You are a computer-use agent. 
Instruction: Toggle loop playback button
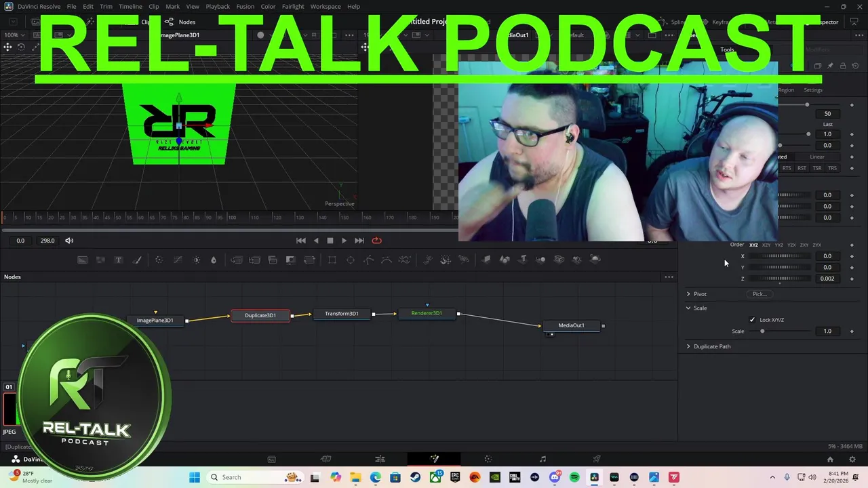pyautogui.click(x=376, y=241)
